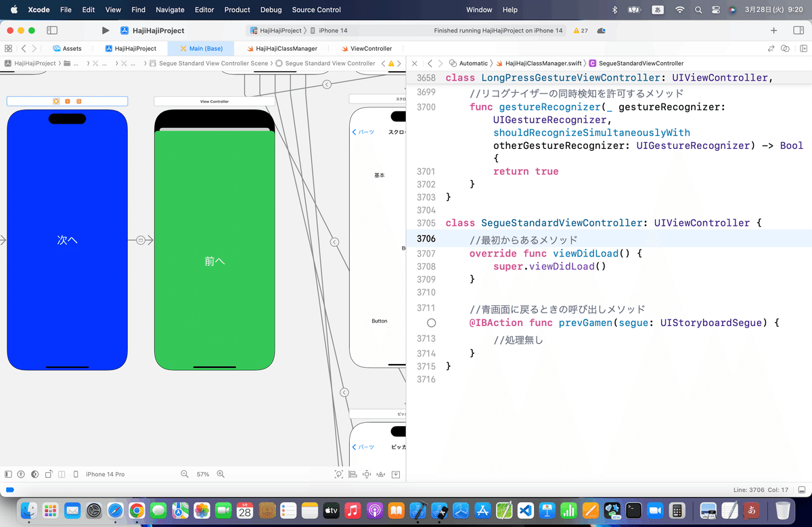Image resolution: width=812 pixels, height=527 pixels.
Task: Toggle the document outline in the storyboard
Action: point(8,474)
